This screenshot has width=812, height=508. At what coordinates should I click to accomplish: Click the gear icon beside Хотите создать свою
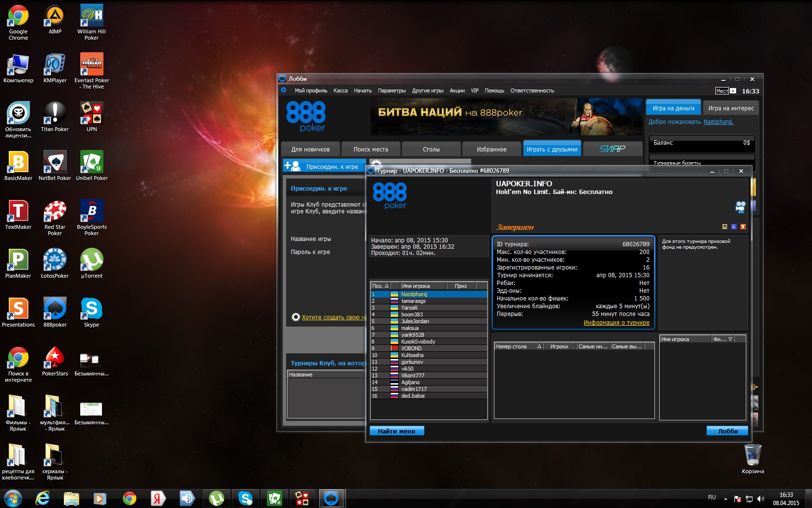(296, 317)
